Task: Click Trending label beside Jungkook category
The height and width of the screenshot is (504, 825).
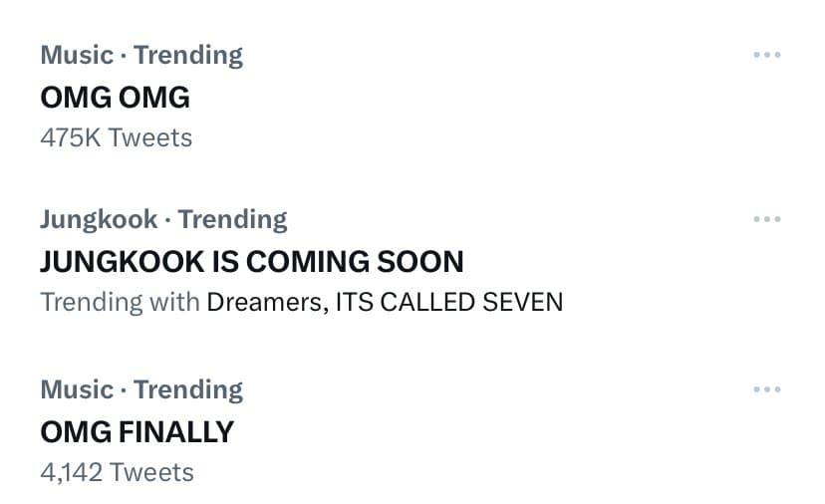Action: coord(232,219)
